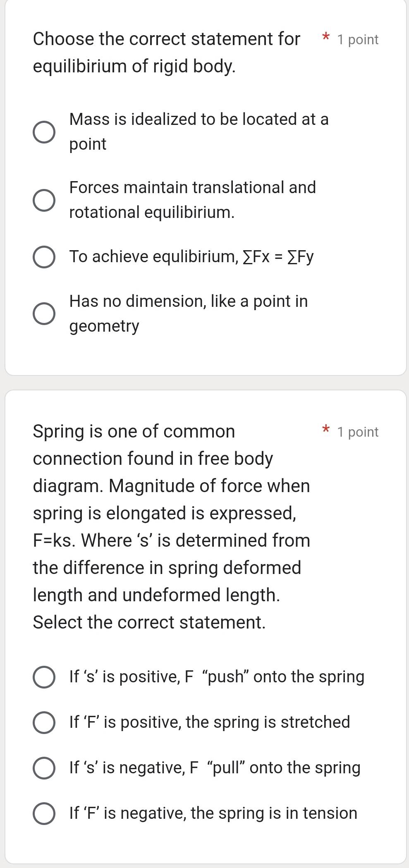Click the red required asterisk on question one
Image resolution: width=409 pixels, height=868 pixels.
326,38
